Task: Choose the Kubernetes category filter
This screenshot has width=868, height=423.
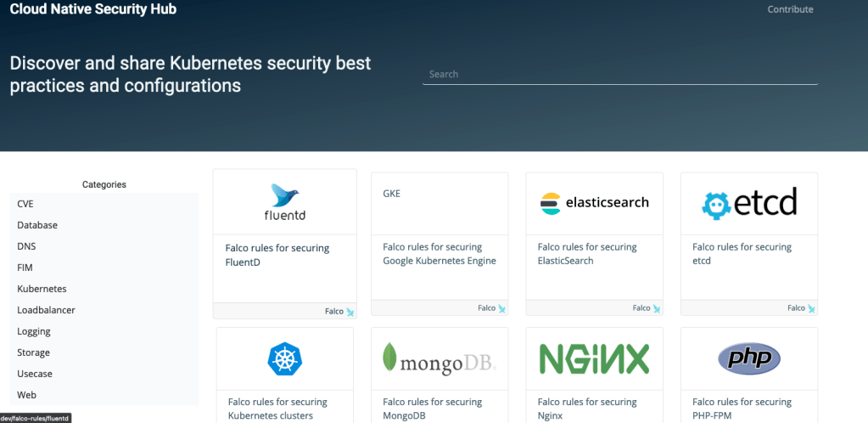Action: point(42,289)
